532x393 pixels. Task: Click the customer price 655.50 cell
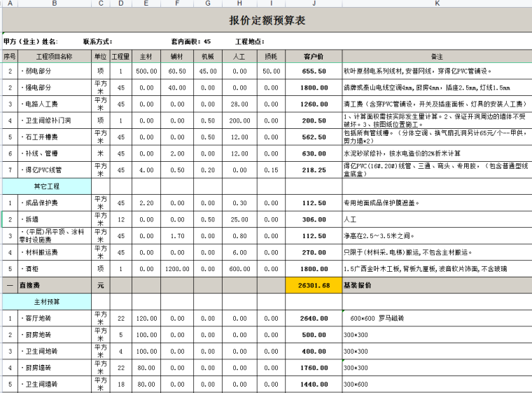[x=314, y=71]
